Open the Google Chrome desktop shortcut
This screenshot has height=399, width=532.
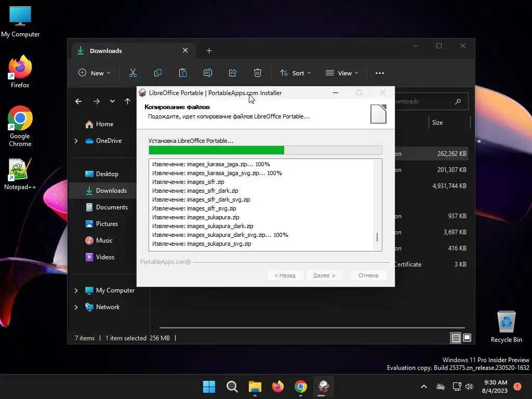click(20, 127)
